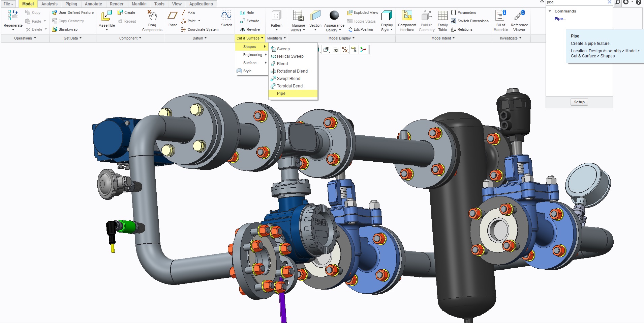644x323 pixels.
Task: Toggle the Exploded View
Action: [363, 12]
